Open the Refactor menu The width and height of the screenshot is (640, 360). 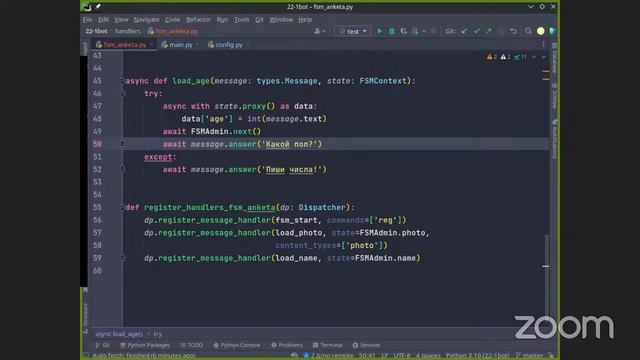pos(198,19)
